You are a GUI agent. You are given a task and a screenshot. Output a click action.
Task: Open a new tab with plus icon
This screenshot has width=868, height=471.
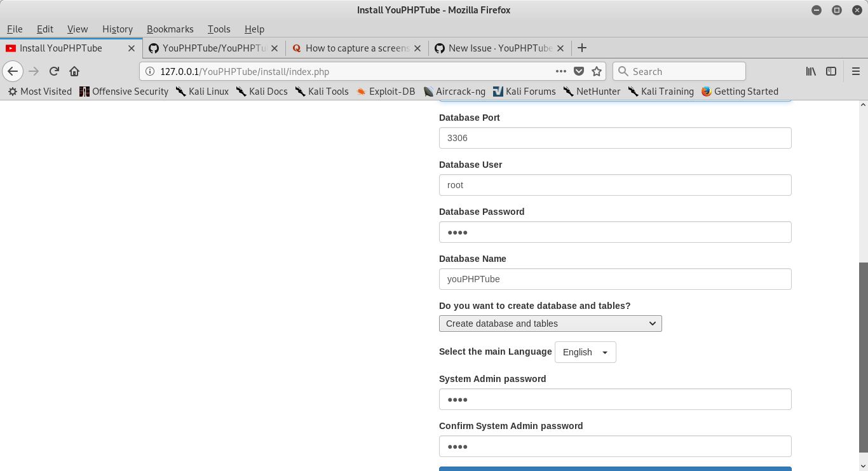582,48
